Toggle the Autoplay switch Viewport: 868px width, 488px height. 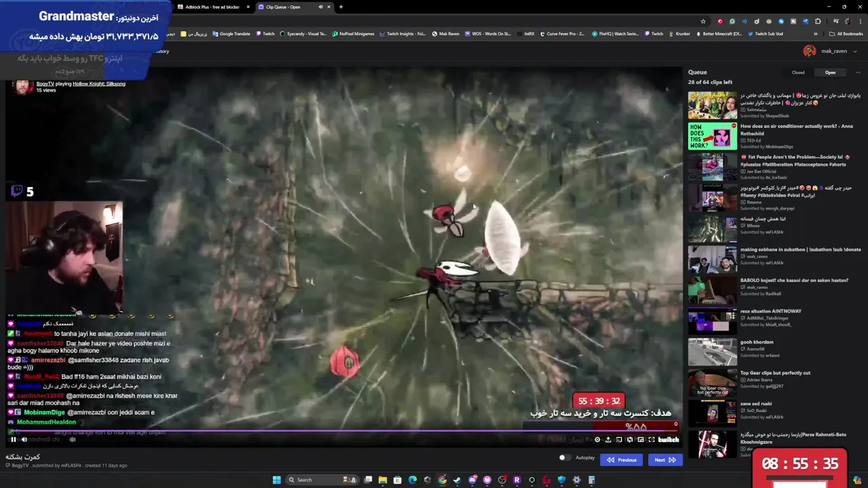[564, 458]
